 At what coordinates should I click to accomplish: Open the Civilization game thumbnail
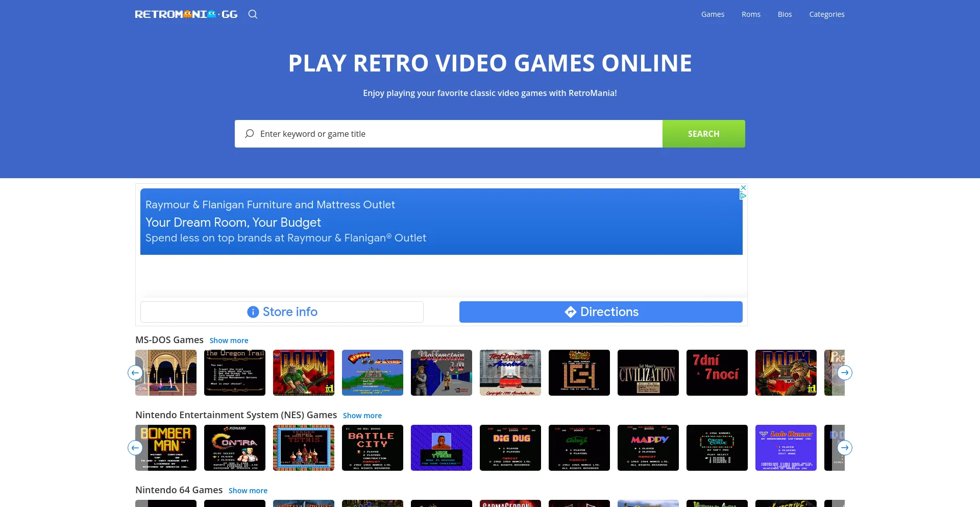(x=648, y=373)
